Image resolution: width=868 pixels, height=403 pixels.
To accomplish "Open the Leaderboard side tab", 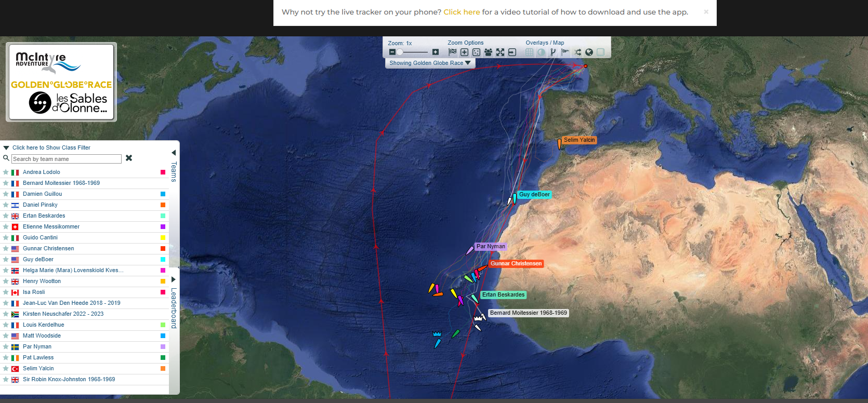I will coord(174,308).
